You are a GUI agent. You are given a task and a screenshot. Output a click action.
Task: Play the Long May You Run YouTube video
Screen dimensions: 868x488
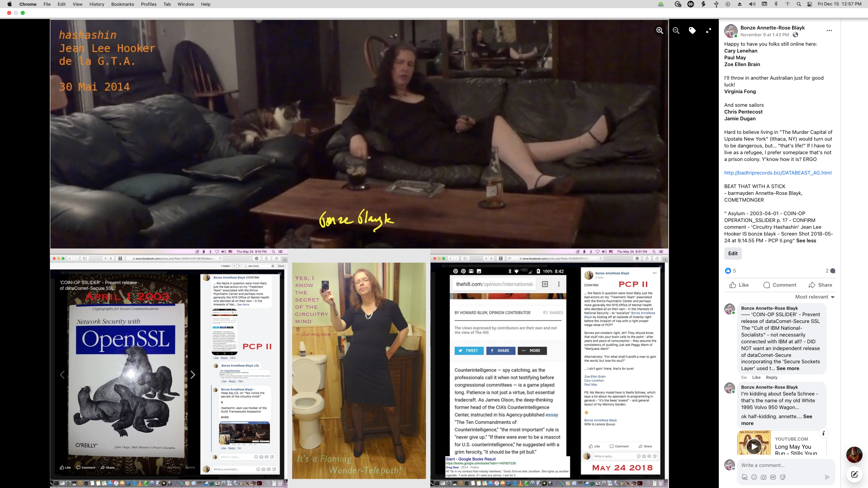(x=754, y=447)
